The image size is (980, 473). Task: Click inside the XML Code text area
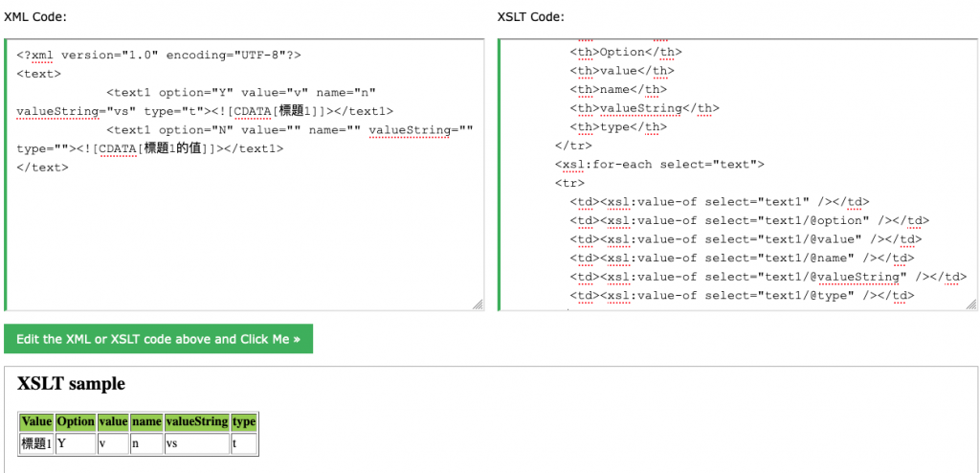(244, 174)
